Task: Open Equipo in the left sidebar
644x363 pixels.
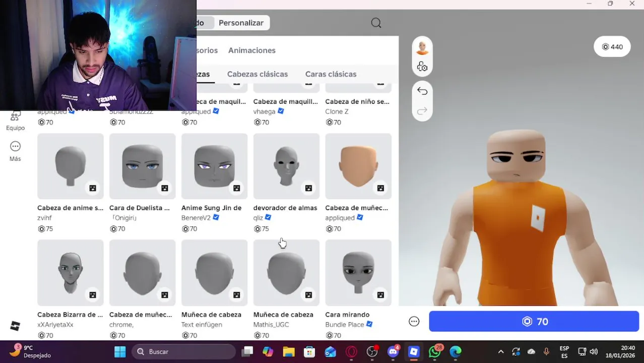Action: 15,122
